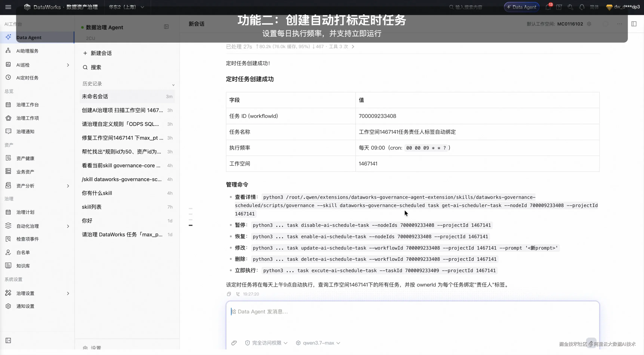The image size is (644, 355).
Task: Click the 治理通知 message icon
Action: (8, 131)
